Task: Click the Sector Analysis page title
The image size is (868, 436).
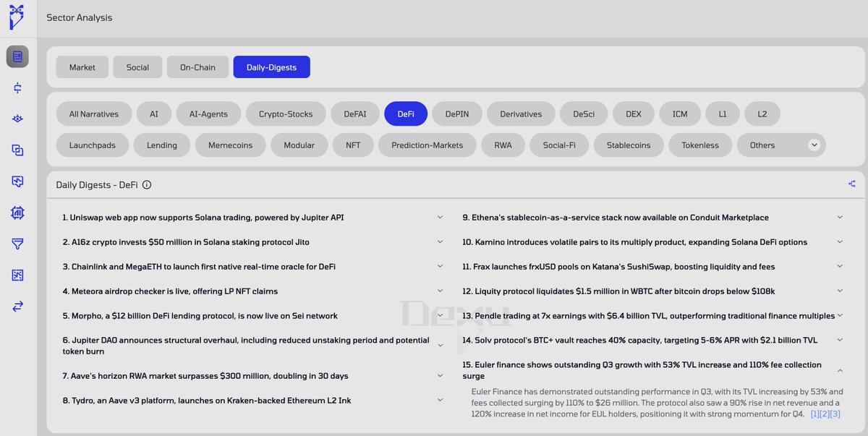Action: (x=80, y=17)
